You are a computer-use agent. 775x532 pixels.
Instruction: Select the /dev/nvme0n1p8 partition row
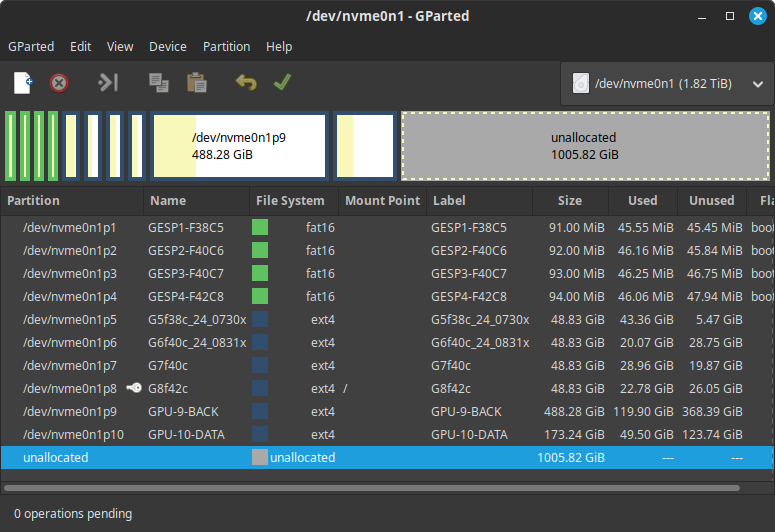tap(387, 388)
